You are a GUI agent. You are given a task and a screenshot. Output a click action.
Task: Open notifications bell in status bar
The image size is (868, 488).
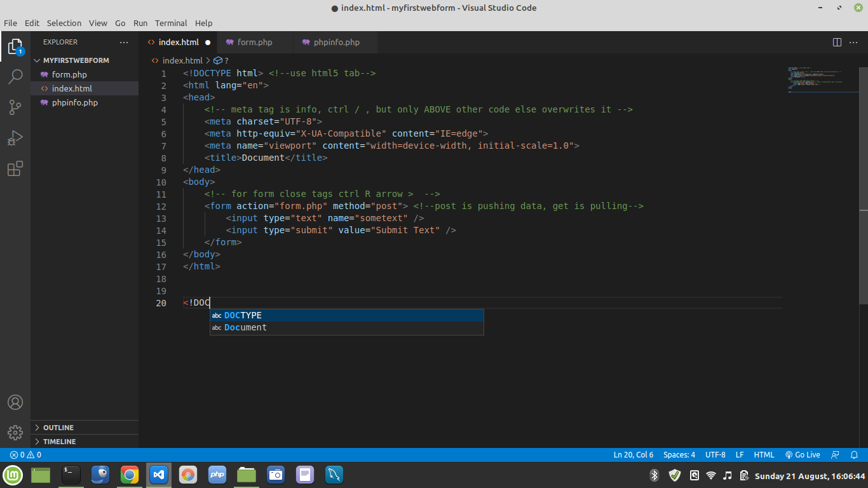point(855,455)
